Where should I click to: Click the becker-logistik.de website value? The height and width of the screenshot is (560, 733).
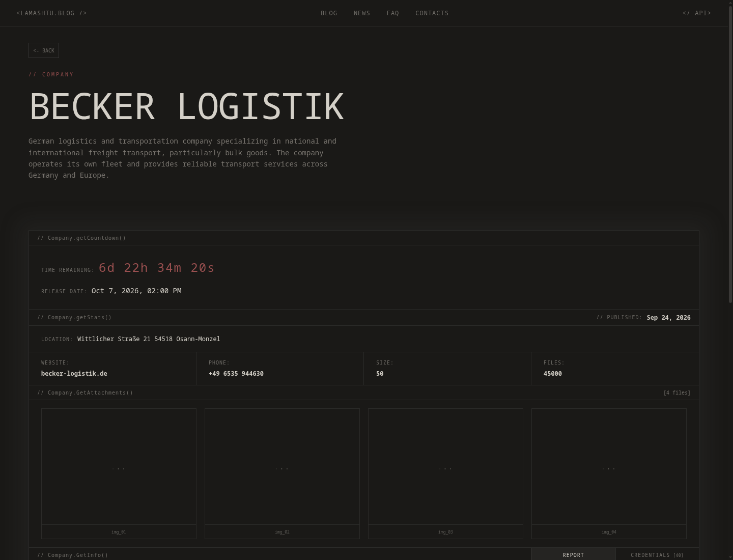pos(74,374)
